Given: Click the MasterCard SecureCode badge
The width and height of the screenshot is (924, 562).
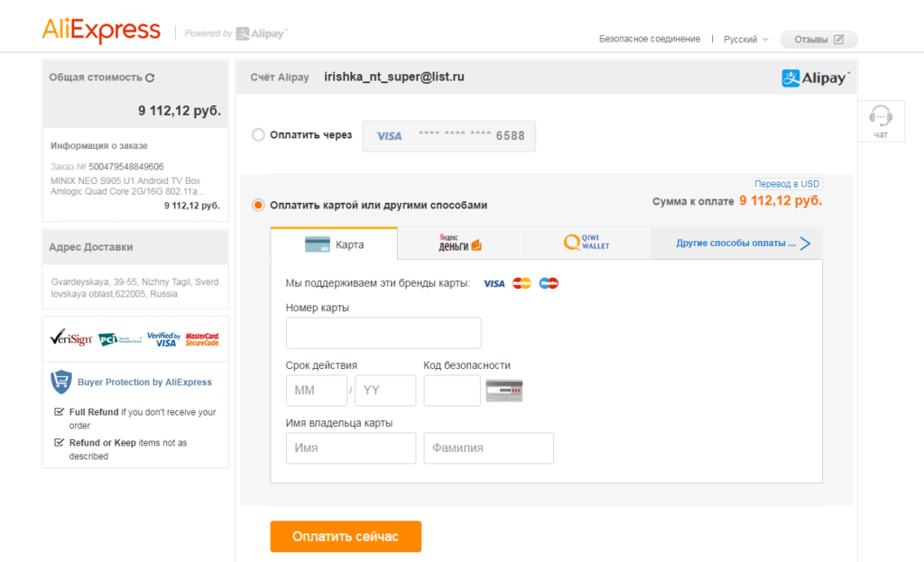Looking at the screenshot, I should click(202, 339).
